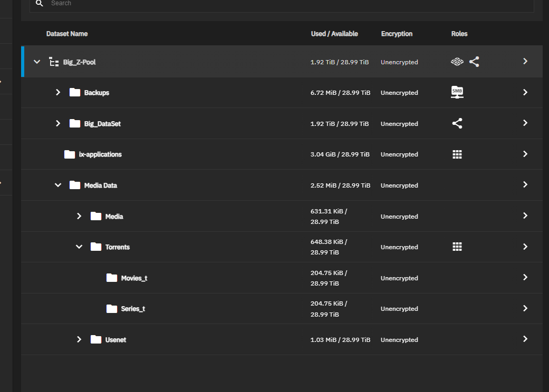Select the Torrents dataset name
549x392 pixels.
(x=117, y=247)
